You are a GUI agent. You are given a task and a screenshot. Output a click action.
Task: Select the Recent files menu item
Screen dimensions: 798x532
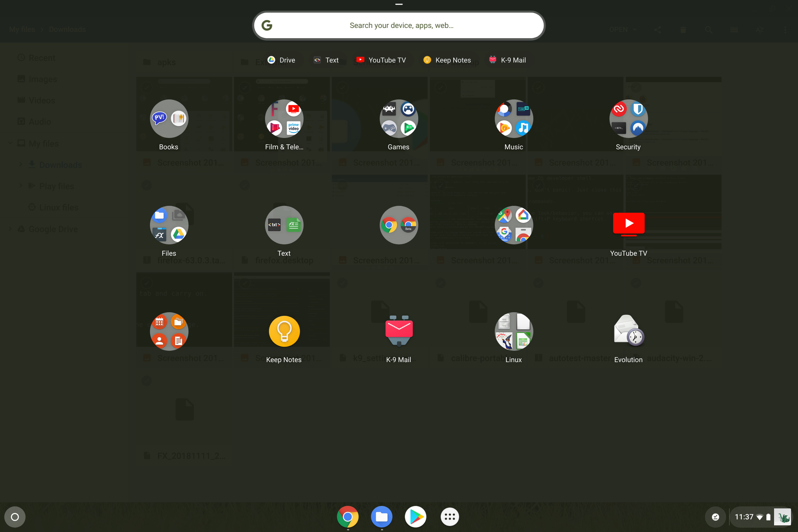pyautogui.click(x=42, y=57)
